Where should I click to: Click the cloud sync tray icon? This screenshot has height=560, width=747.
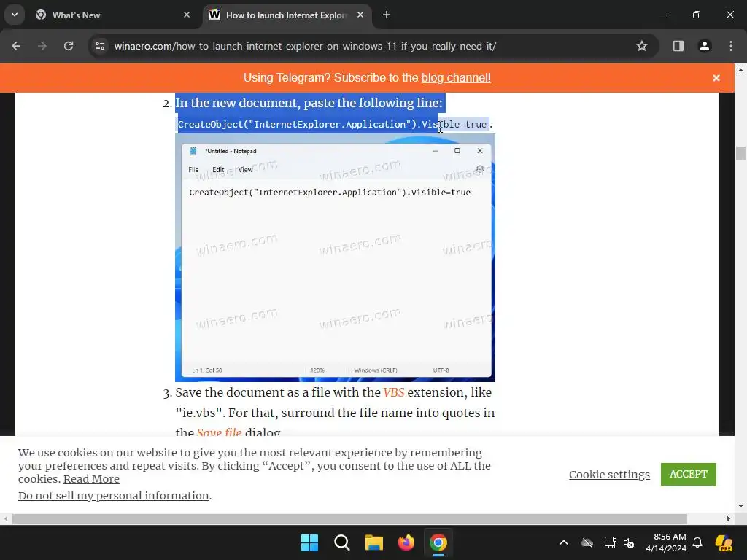click(x=587, y=542)
